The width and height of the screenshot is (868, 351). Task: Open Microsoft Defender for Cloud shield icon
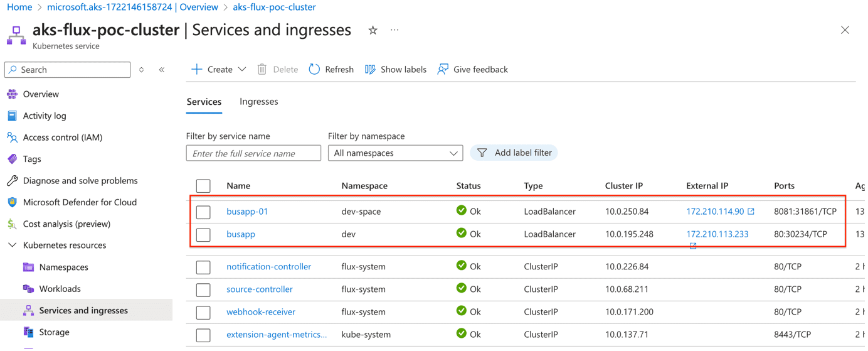point(12,202)
